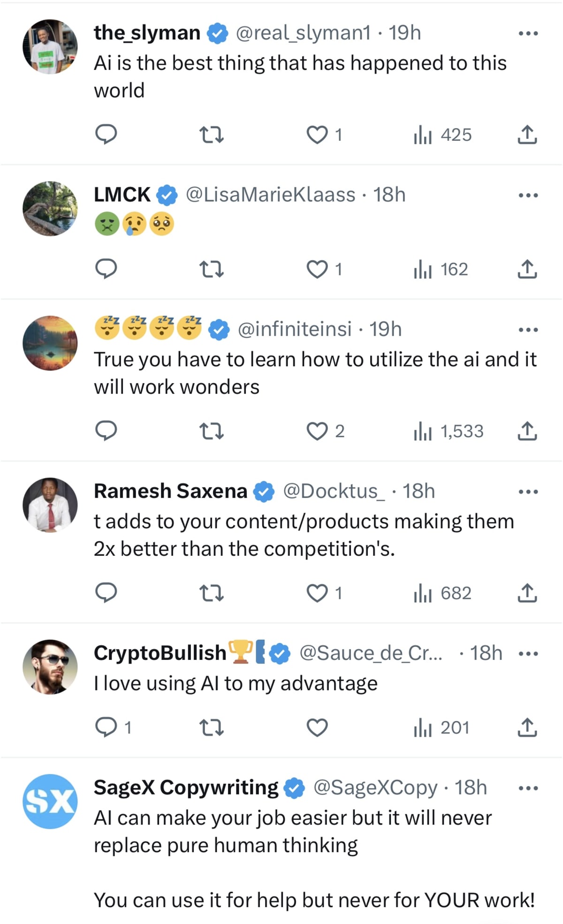The height and width of the screenshot is (924, 563).
Task: Open the more options menu on @infiniteinsi's tweet
Action: pyautogui.click(x=527, y=329)
